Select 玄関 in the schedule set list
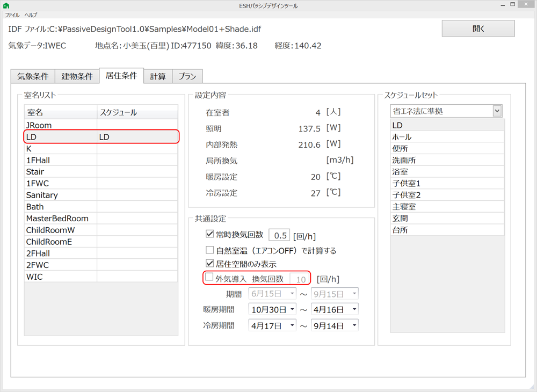Viewport: 537px width, 392px height. 447,219
